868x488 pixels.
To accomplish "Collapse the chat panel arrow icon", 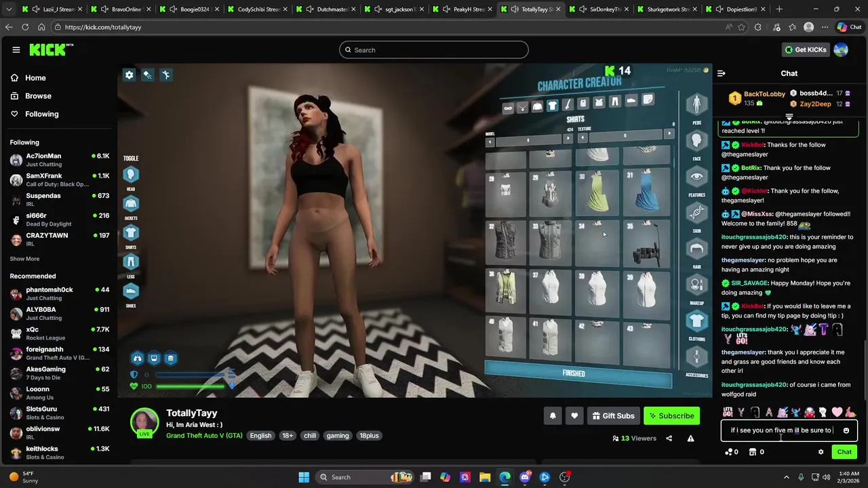I will point(722,73).
